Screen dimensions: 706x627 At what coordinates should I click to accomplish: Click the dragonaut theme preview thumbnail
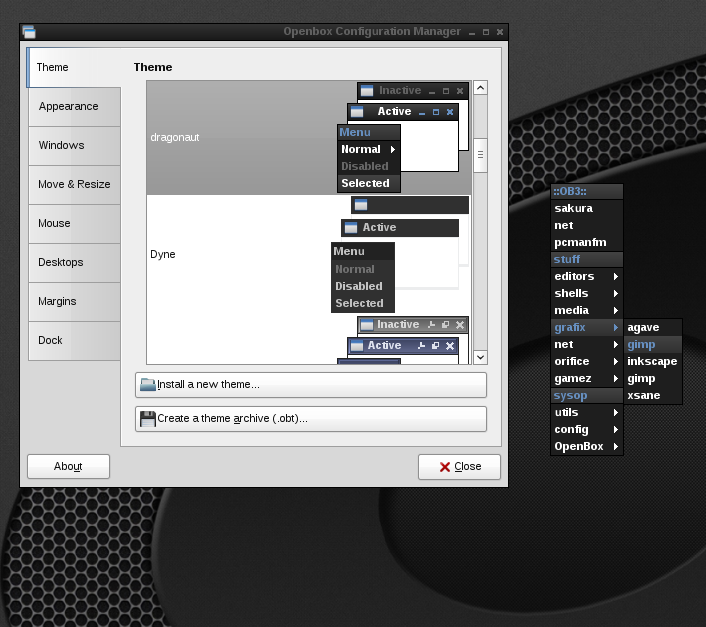(x=403, y=137)
